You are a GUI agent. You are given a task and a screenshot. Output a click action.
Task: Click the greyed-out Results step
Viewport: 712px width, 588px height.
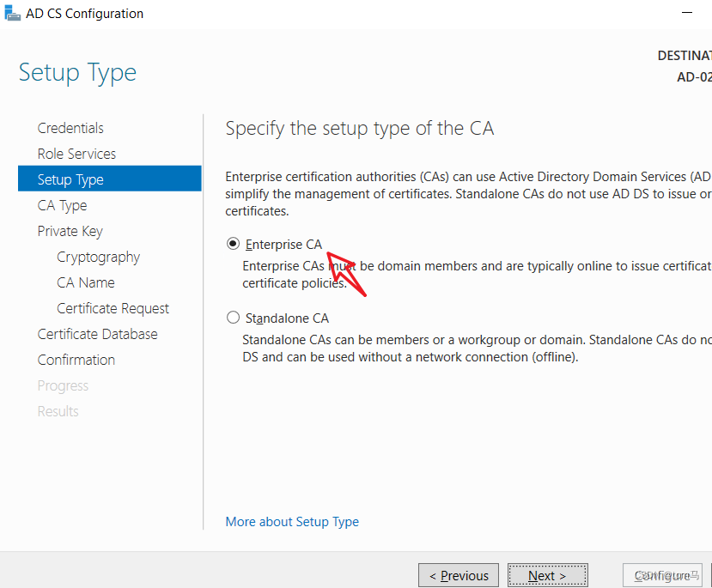pyautogui.click(x=58, y=411)
